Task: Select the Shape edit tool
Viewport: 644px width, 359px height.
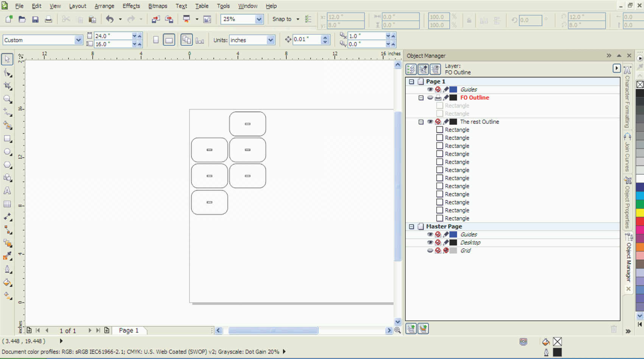Action: (x=7, y=73)
